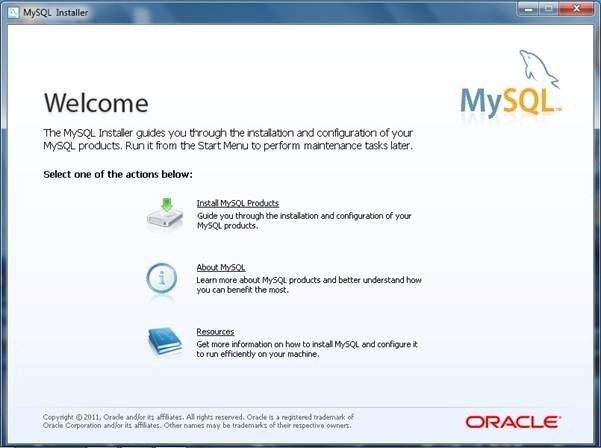Click the install drive icon with green arrow

click(165, 214)
